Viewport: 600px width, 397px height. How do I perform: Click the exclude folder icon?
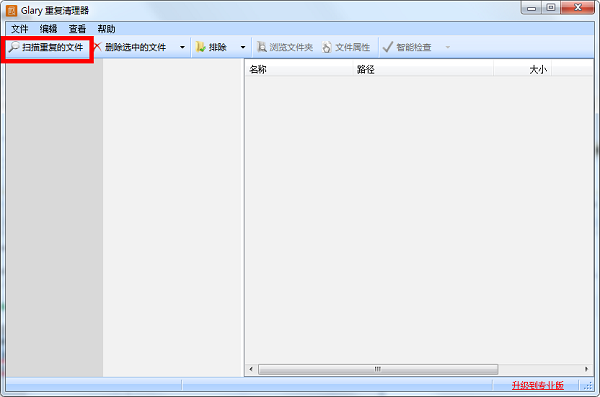[x=201, y=47]
